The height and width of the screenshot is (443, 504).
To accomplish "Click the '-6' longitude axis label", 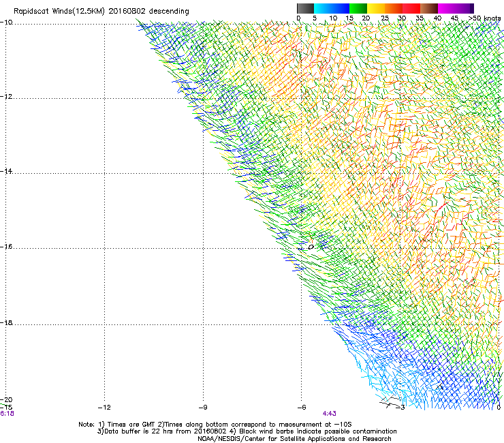I will 302,408.
